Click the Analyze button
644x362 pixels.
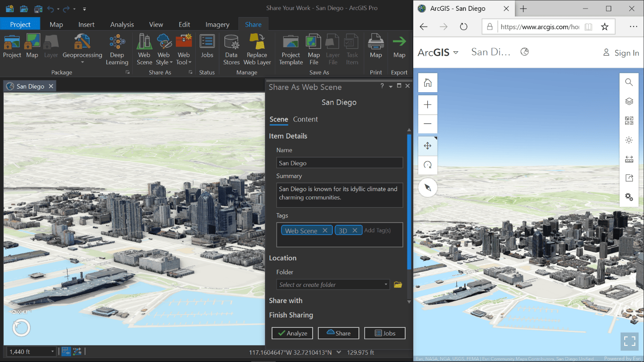292,333
